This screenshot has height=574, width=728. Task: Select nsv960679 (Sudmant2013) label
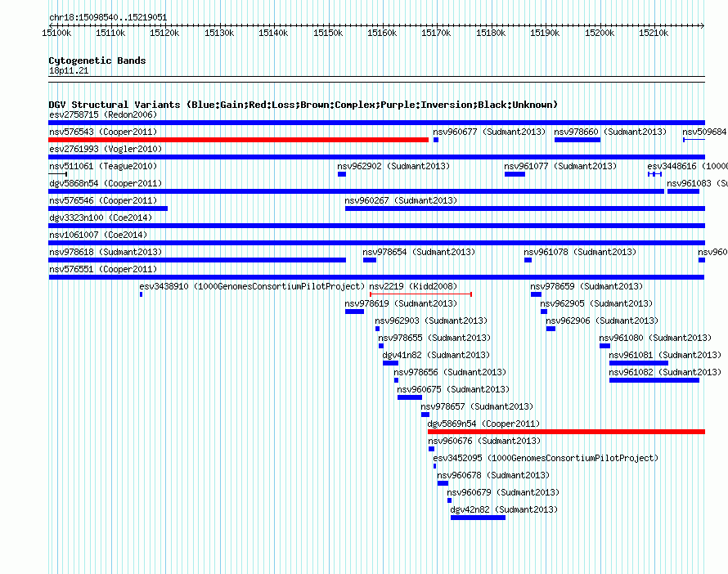click(503, 492)
